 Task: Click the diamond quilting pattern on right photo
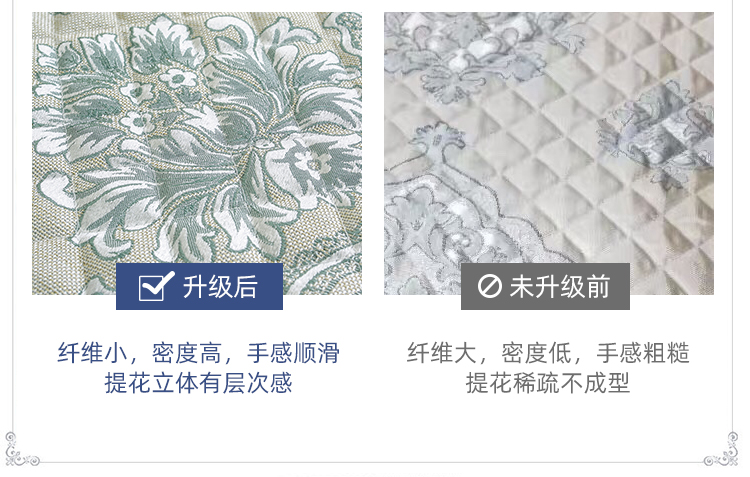click(550, 144)
